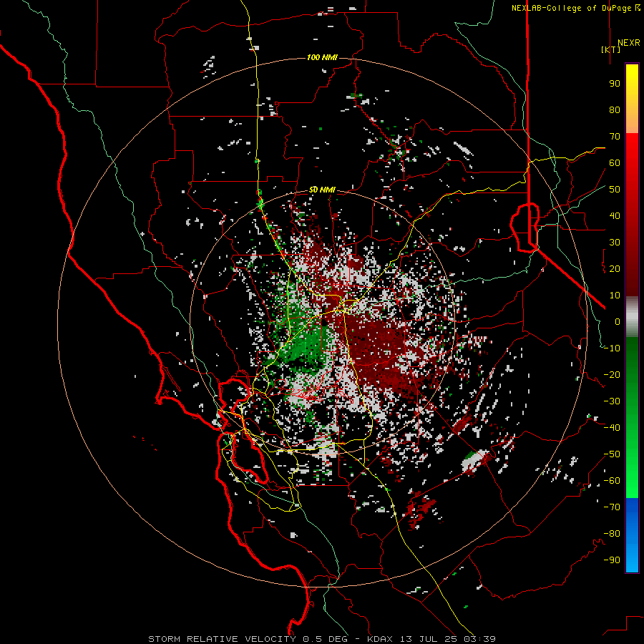Click the 70 value on velocity scale

(x=615, y=137)
